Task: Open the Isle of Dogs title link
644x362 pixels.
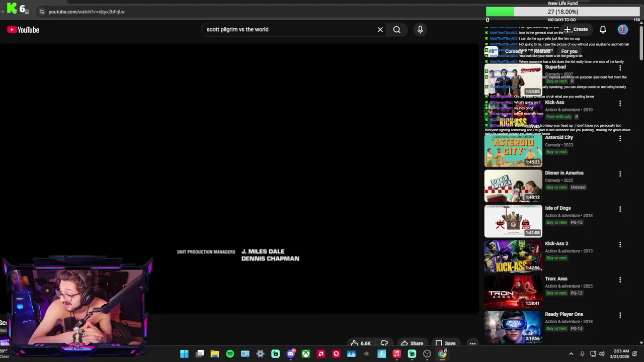Action: click(558, 208)
